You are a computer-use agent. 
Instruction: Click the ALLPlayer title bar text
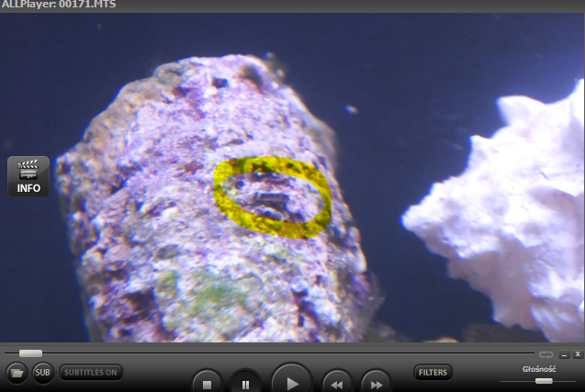tap(60, 6)
